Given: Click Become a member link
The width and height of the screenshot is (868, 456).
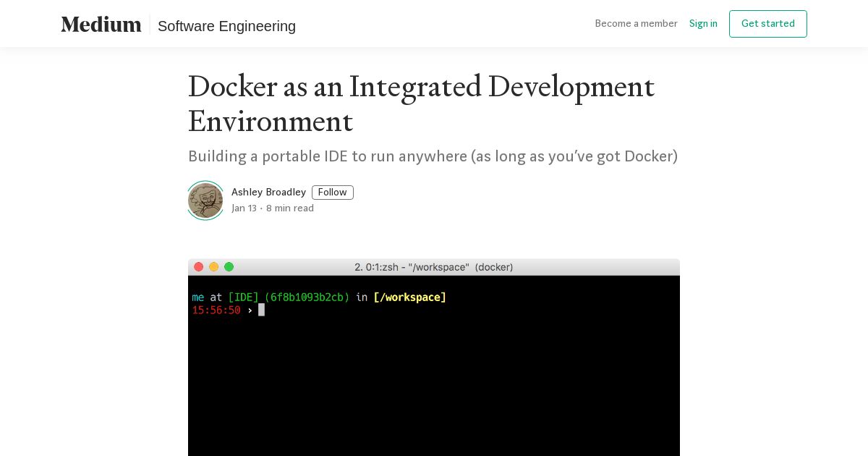Looking at the screenshot, I should click(636, 24).
